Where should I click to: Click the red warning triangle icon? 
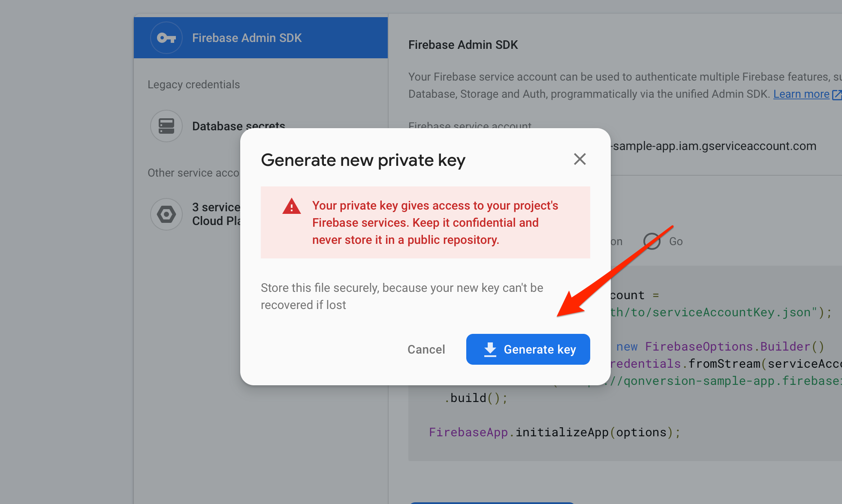[292, 206]
